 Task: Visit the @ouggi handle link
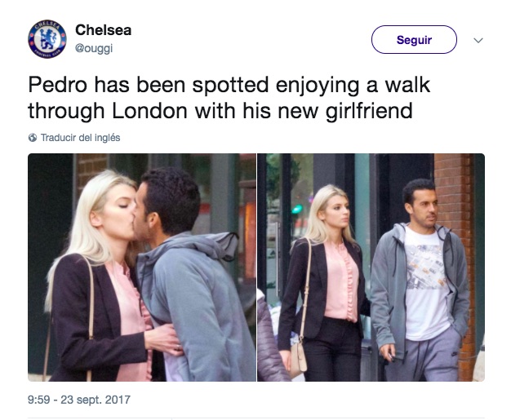coord(94,48)
